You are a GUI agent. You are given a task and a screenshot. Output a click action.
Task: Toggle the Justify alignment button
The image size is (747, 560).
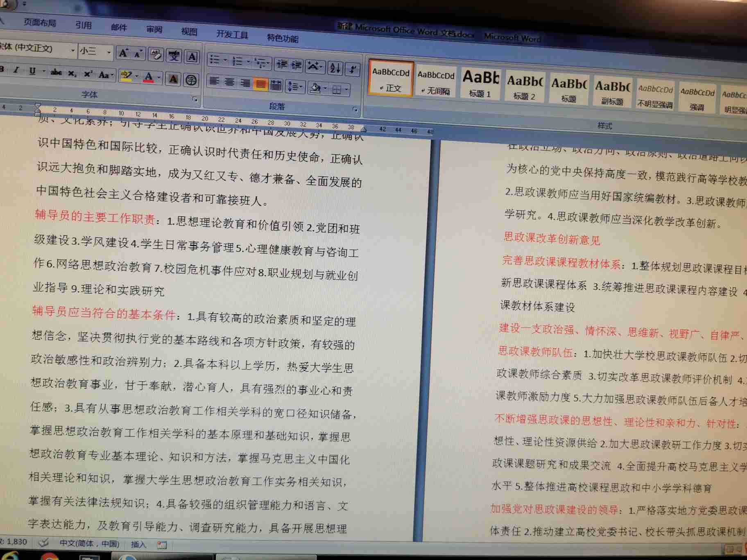(x=260, y=84)
